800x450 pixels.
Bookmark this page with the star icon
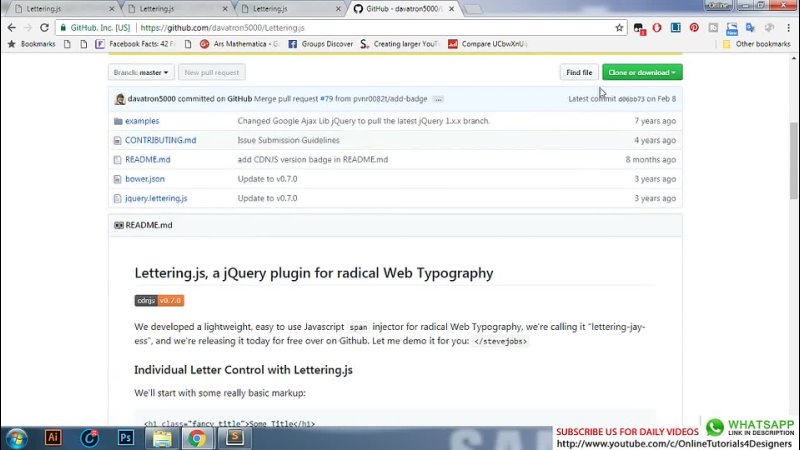(x=619, y=28)
